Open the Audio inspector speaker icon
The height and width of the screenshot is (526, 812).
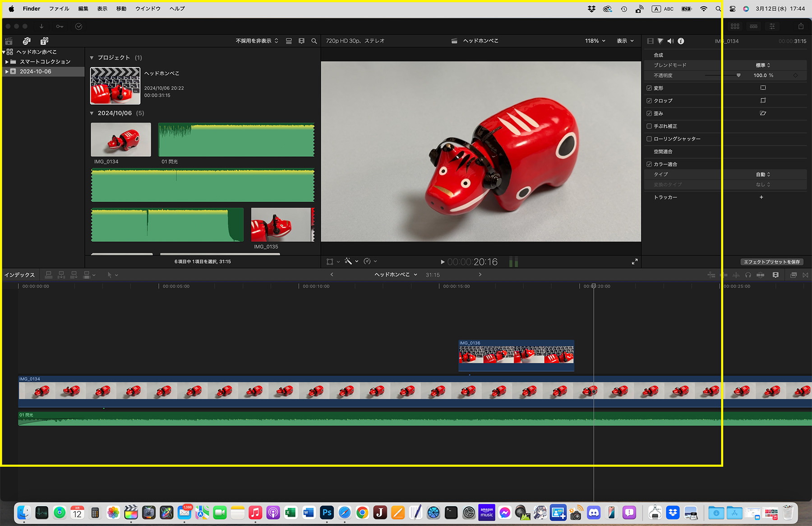click(670, 41)
